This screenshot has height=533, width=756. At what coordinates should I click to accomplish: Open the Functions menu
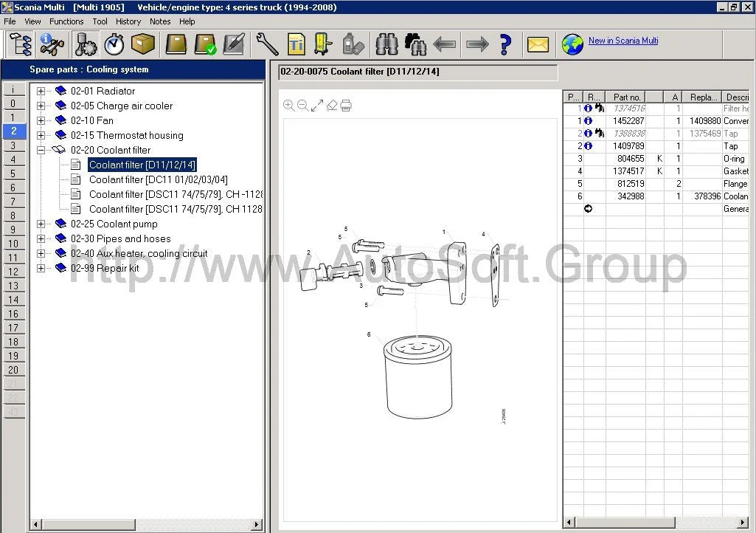click(66, 21)
